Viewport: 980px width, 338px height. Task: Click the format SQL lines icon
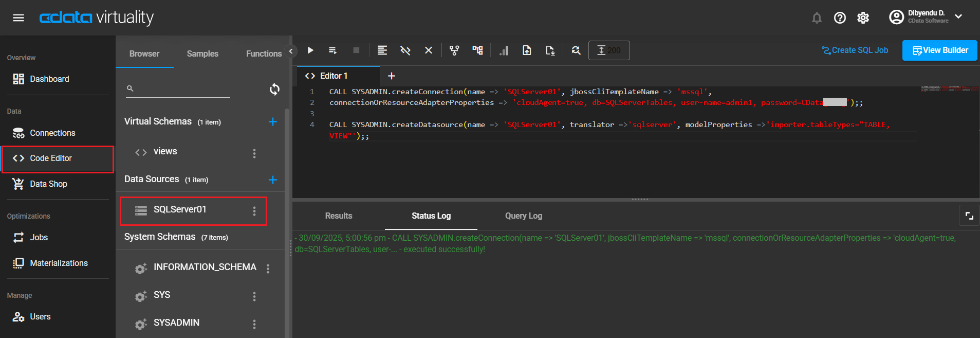pos(382,50)
